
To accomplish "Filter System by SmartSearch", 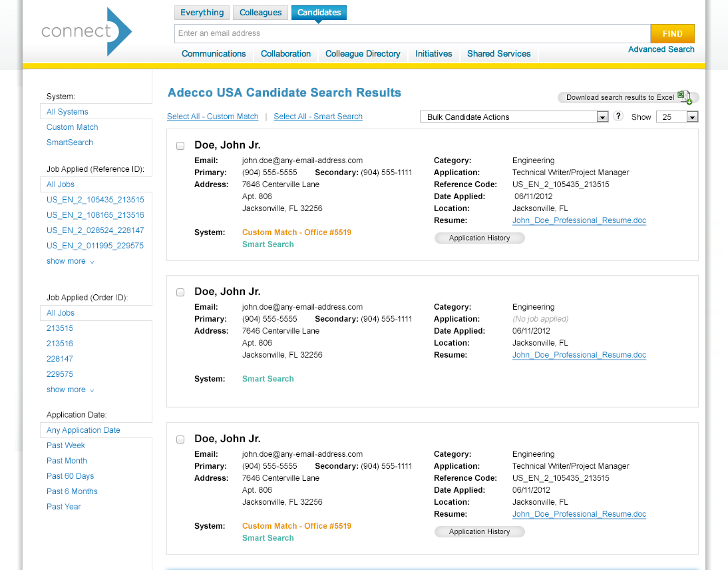I will (x=70, y=142).
